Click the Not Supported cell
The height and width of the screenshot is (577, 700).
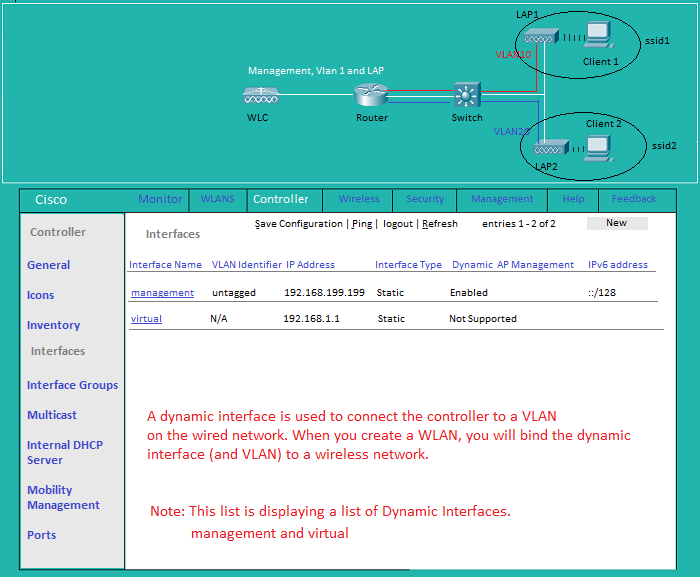[483, 318]
